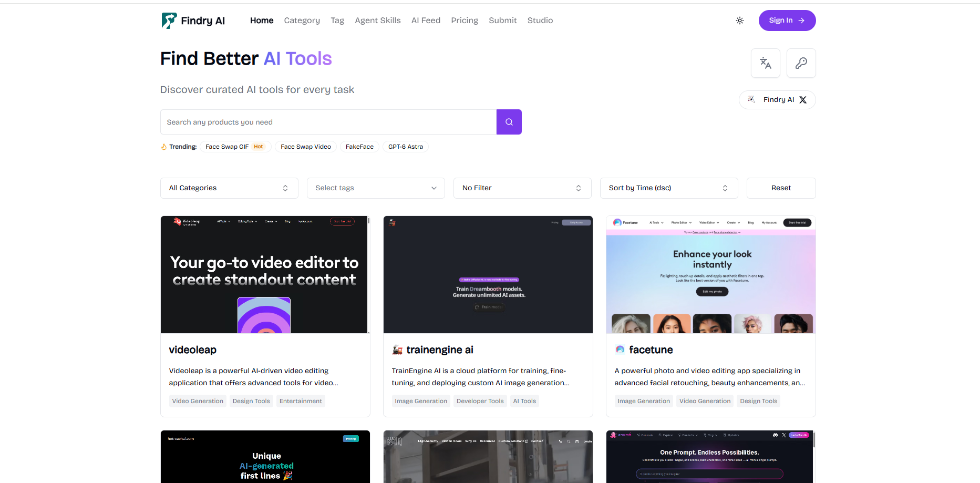Viewport: 980px width, 483px height.
Task: Open the Submit nav item
Action: (x=503, y=20)
